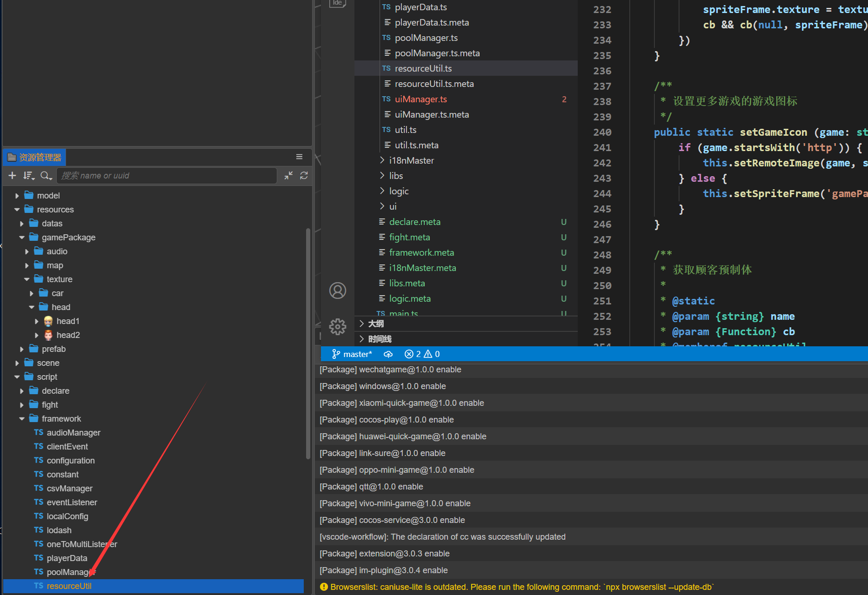The height and width of the screenshot is (595, 868).
Task: Open the asset panel hamburger menu
Action: point(300,157)
